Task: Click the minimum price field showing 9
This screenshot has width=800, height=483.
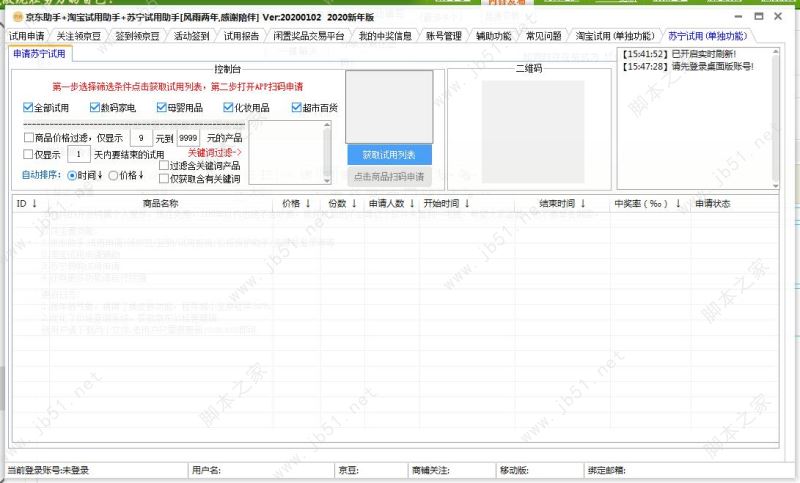Action: pos(141,138)
